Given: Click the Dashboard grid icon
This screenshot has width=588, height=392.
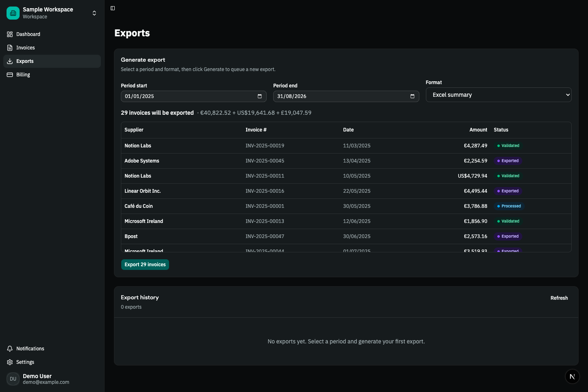Looking at the screenshot, I should 10,34.
